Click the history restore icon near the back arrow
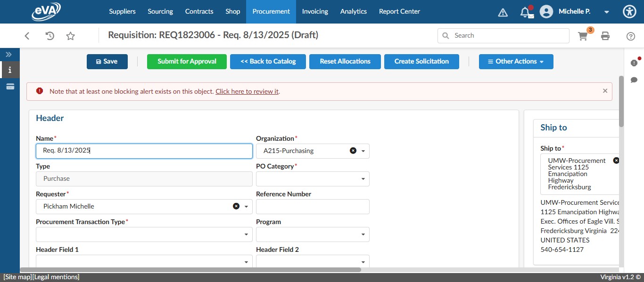 pyautogui.click(x=49, y=36)
